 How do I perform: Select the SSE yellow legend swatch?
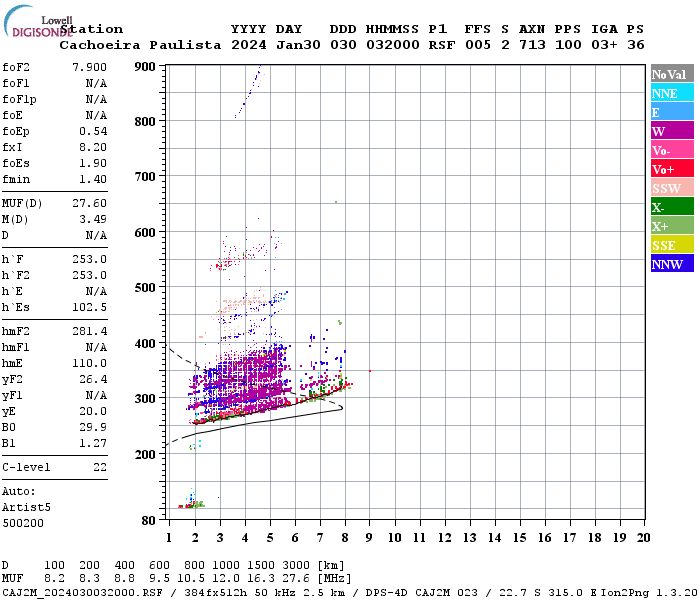pos(672,245)
